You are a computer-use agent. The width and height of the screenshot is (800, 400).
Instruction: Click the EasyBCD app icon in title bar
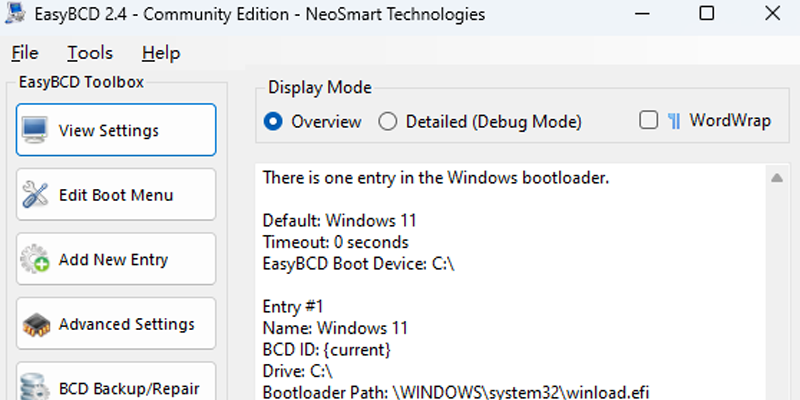point(15,13)
